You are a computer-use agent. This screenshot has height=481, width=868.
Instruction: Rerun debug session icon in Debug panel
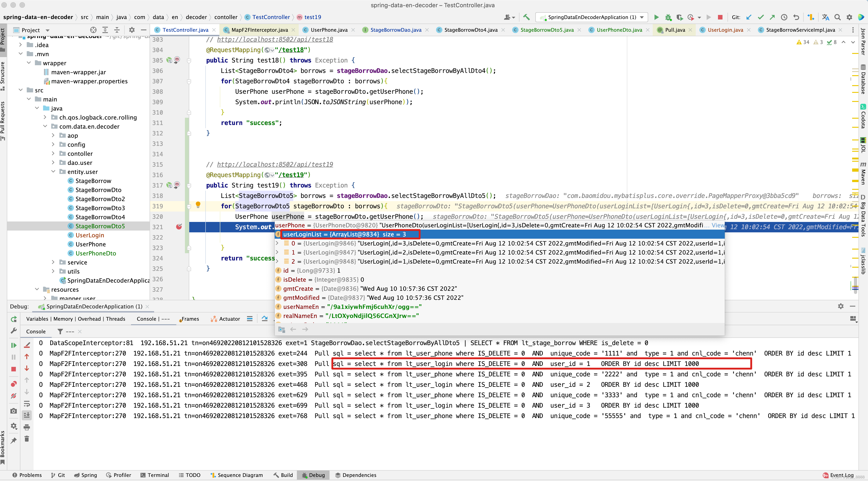click(x=13, y=319)
